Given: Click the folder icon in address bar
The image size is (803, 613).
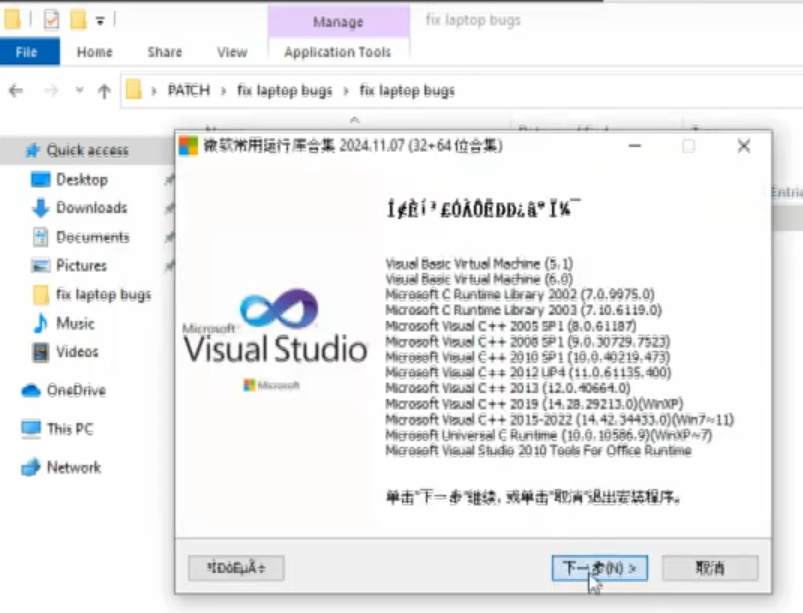Looking at the screenshot, I should pos(134,90).
